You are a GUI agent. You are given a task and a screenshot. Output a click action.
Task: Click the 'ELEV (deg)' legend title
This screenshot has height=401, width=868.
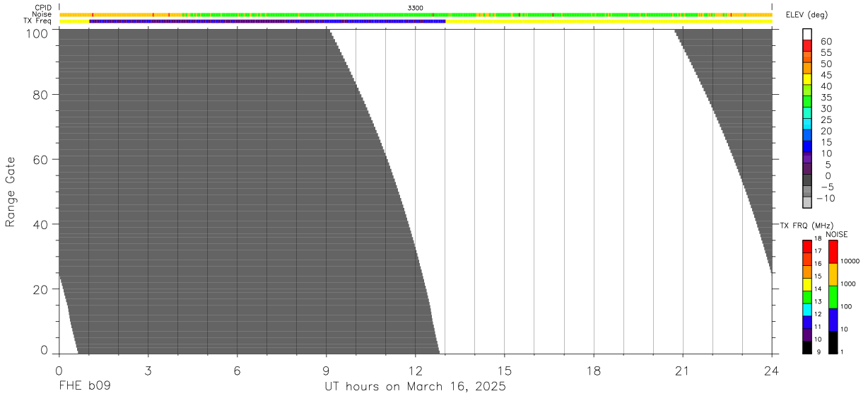point(807,16)
